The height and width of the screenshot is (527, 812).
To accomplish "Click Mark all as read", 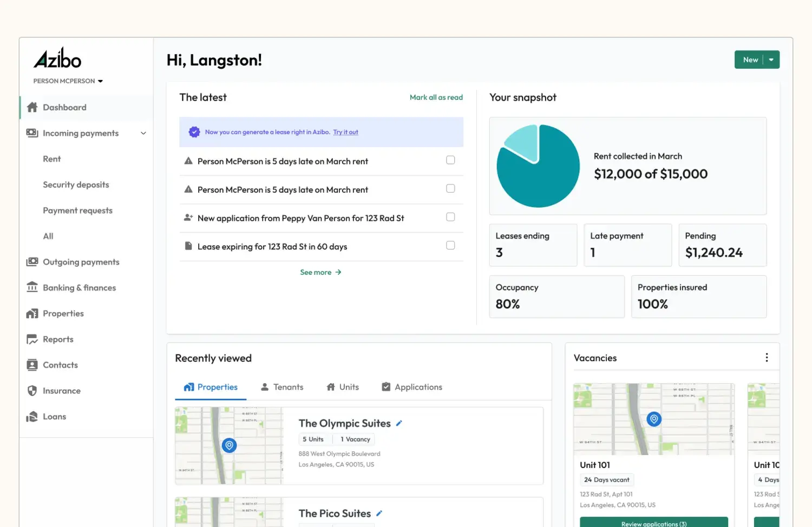I will [436, 97].
